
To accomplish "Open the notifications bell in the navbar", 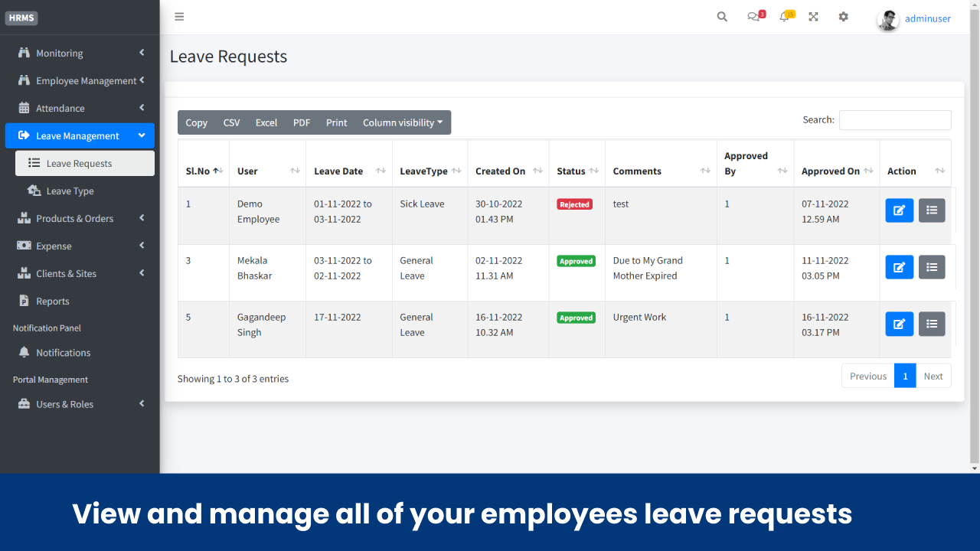I will (783, 16).
